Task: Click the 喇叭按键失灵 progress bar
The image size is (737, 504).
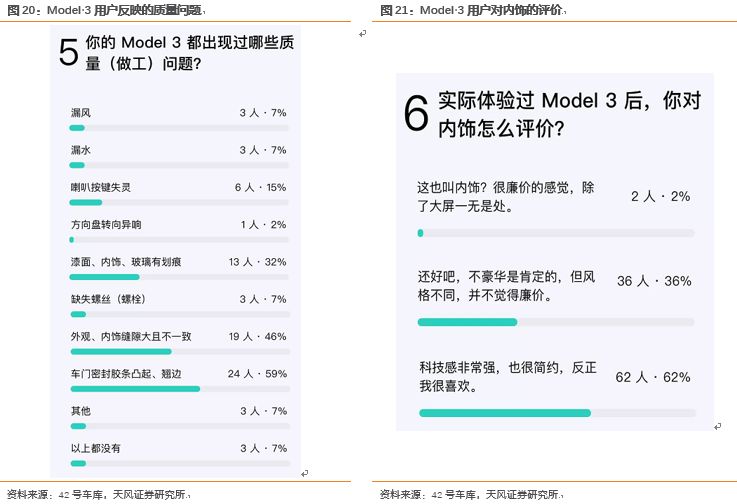Action: pos(179,203)
